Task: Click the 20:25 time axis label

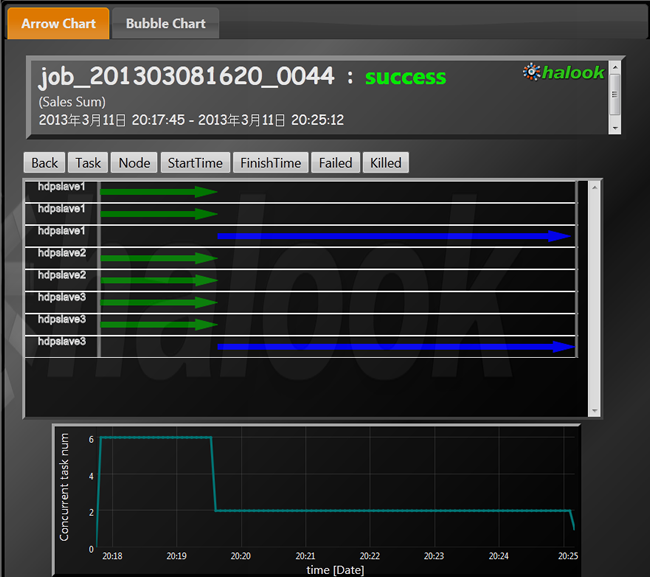Action: 568,556
